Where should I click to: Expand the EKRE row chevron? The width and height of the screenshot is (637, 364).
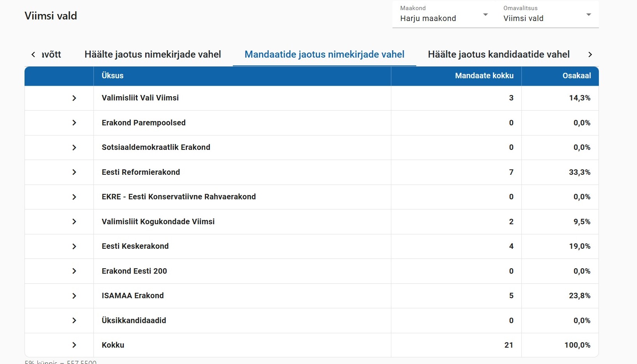pyautogui.click(x=74, y=197)
